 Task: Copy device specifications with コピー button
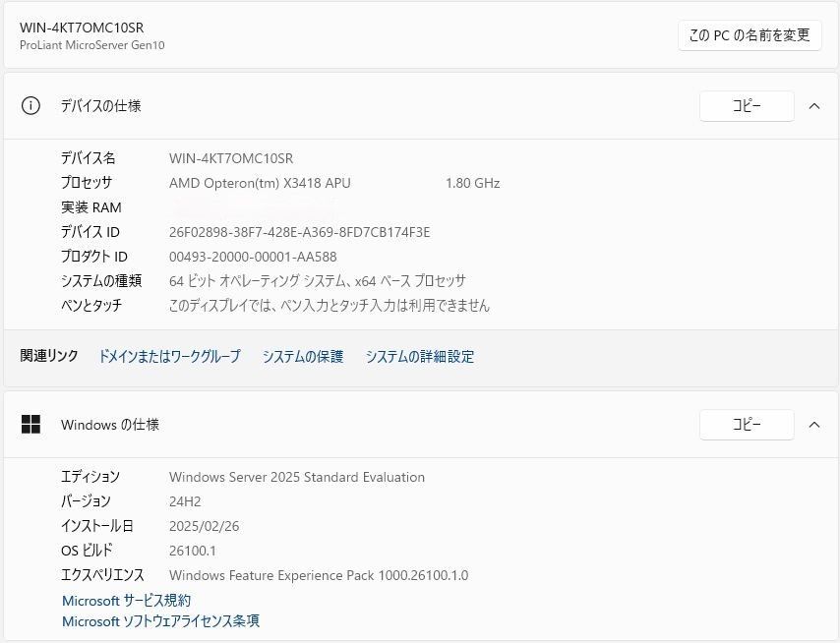[x=747, y=106]
